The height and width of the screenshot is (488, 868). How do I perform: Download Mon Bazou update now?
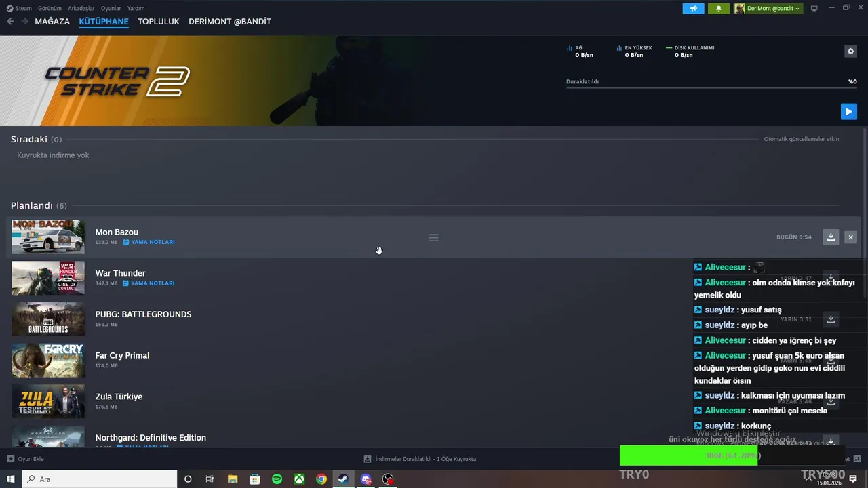(831, 237)
